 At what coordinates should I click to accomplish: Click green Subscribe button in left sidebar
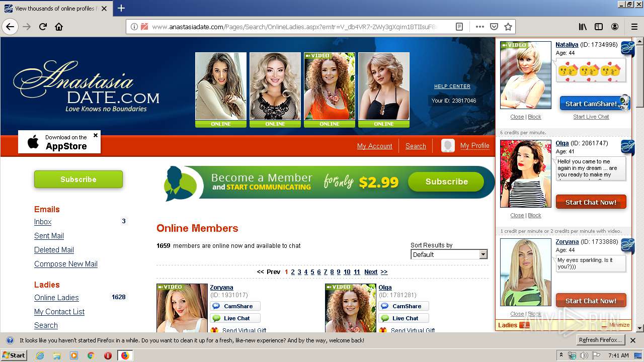click(x=78, y=179)
